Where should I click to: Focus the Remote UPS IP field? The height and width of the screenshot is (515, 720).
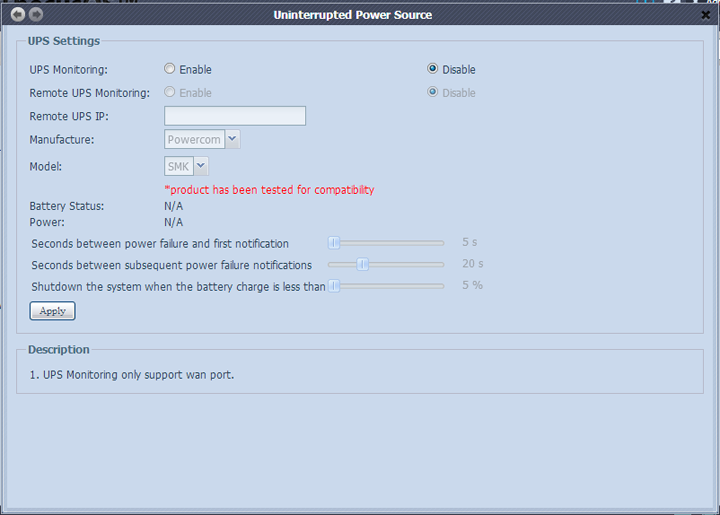point(235,116)
